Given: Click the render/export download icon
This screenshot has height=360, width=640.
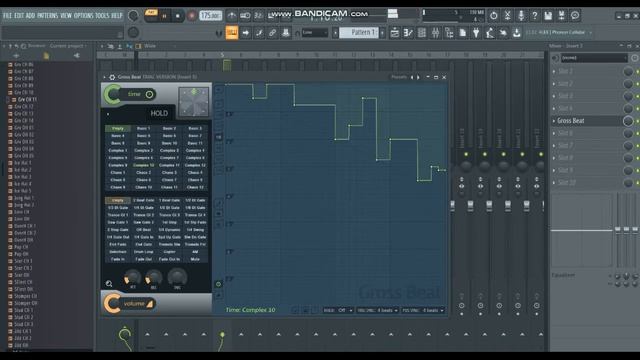Looking at the screenshot, I should coord(516,33).
